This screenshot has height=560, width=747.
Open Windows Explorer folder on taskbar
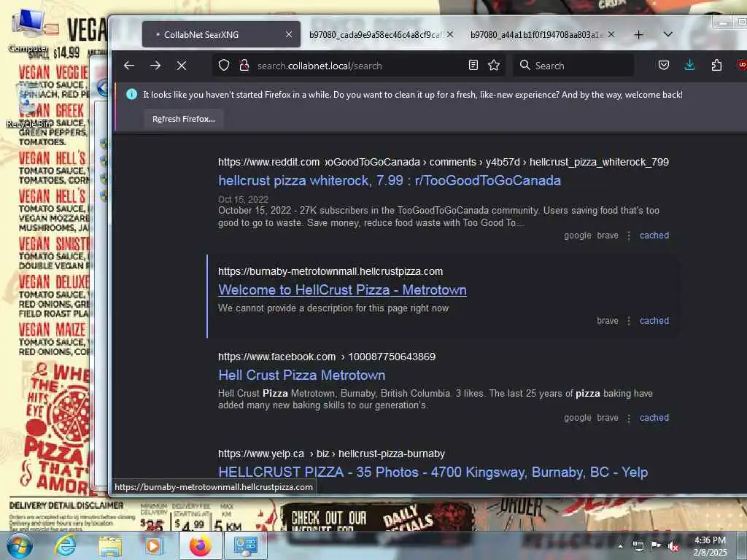(x=110, y=545)
